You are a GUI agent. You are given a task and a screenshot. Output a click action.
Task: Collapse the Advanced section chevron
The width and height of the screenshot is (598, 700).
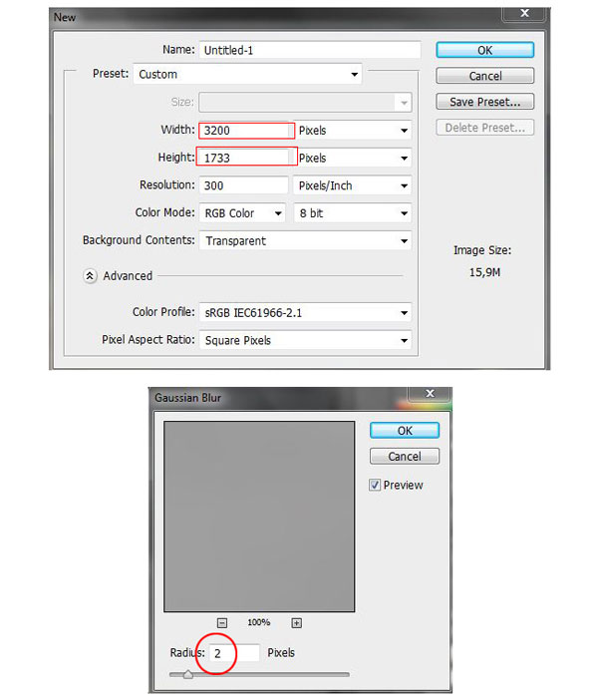point(90,276)
